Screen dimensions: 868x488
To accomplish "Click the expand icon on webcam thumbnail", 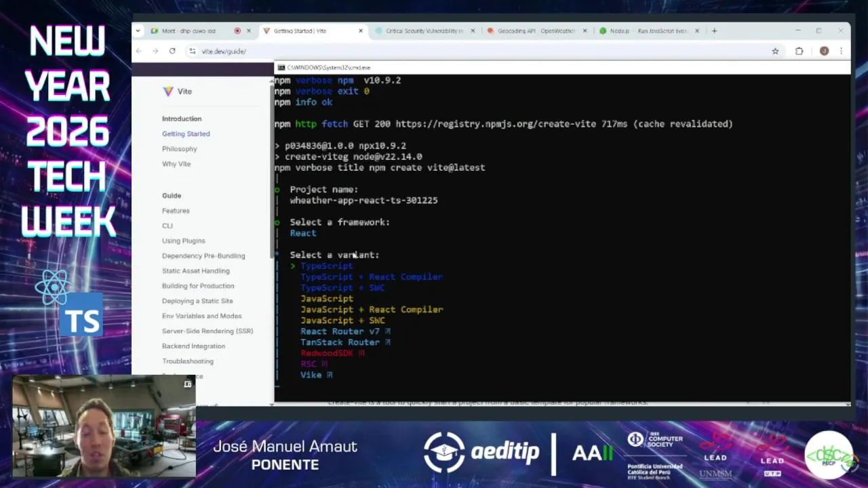I will pos(188,384).
